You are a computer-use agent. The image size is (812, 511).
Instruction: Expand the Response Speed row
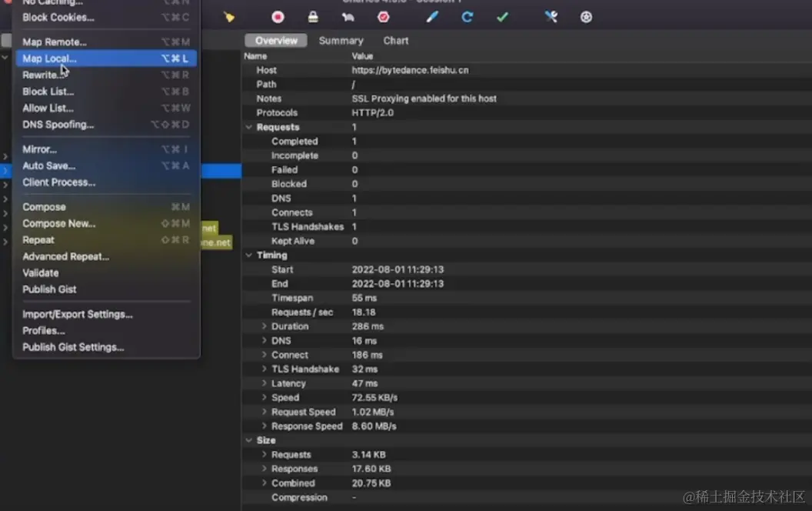coord(264,426)
